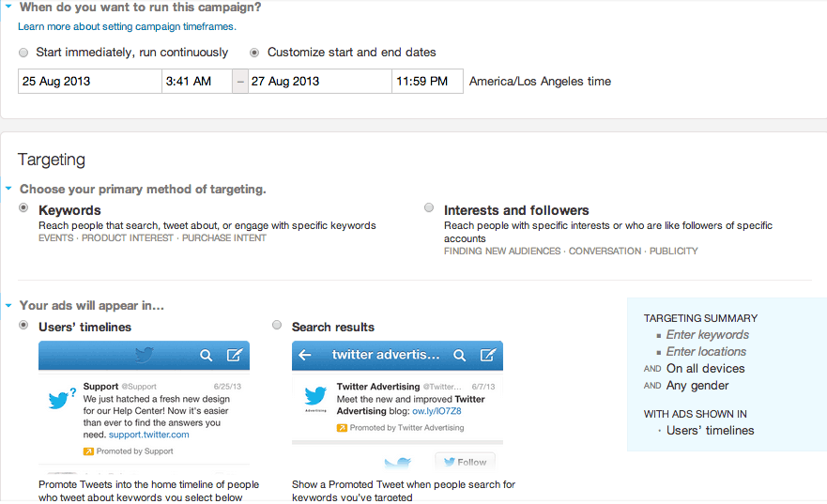Screen dimensions: 827x504
Task: Click the orange Promoted by Support badge icon
Action: click(x=88, y=451)
